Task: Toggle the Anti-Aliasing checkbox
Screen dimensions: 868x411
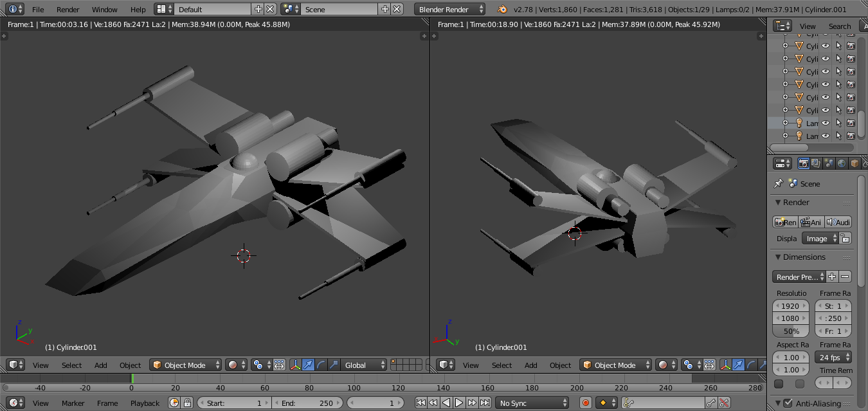Action: click(788, 403)
